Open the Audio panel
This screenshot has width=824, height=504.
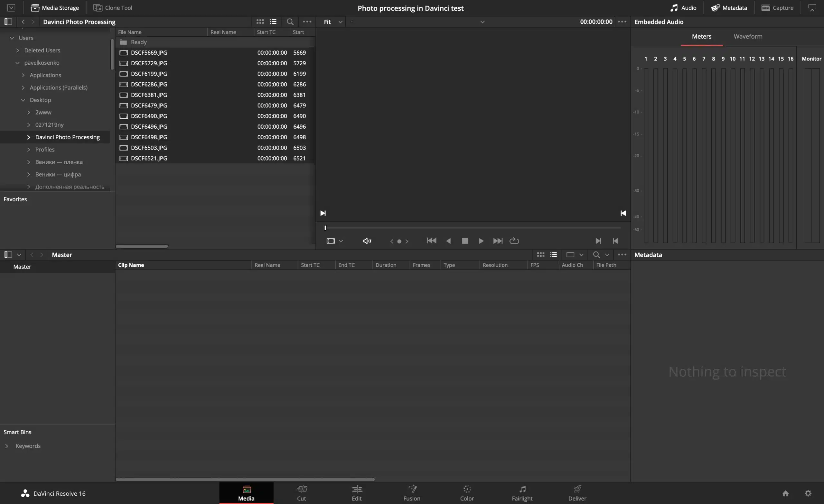tap(683, 7)
